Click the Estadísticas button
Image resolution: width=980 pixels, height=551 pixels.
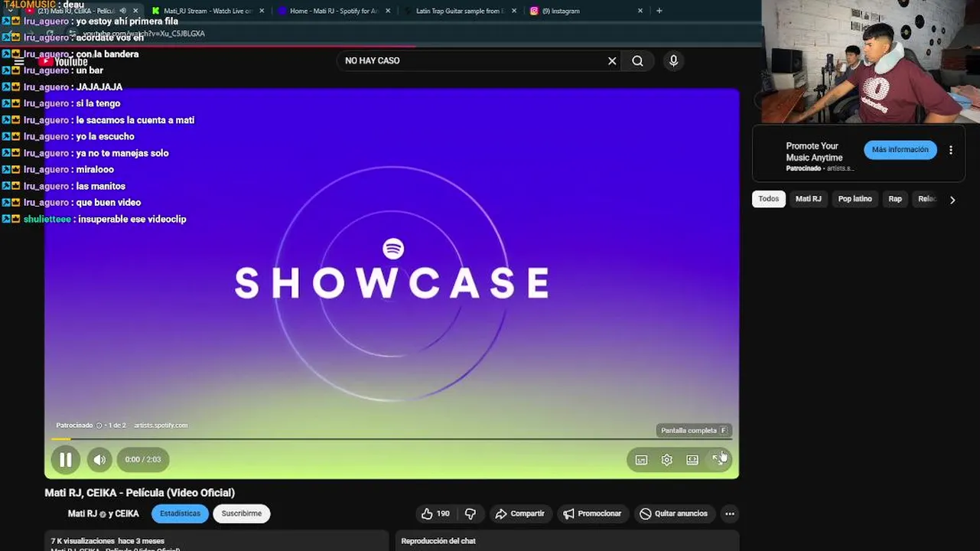[180, 514]
